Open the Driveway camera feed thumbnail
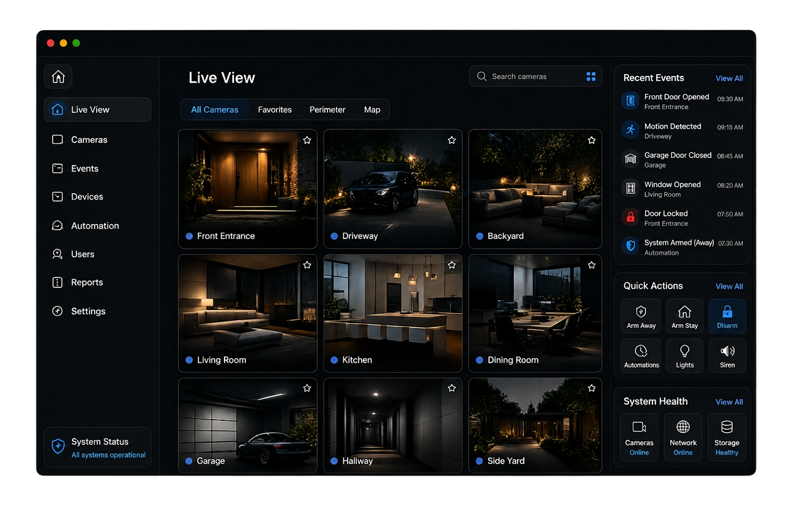Viewport: 793px width, 532px height. [393, 189]
